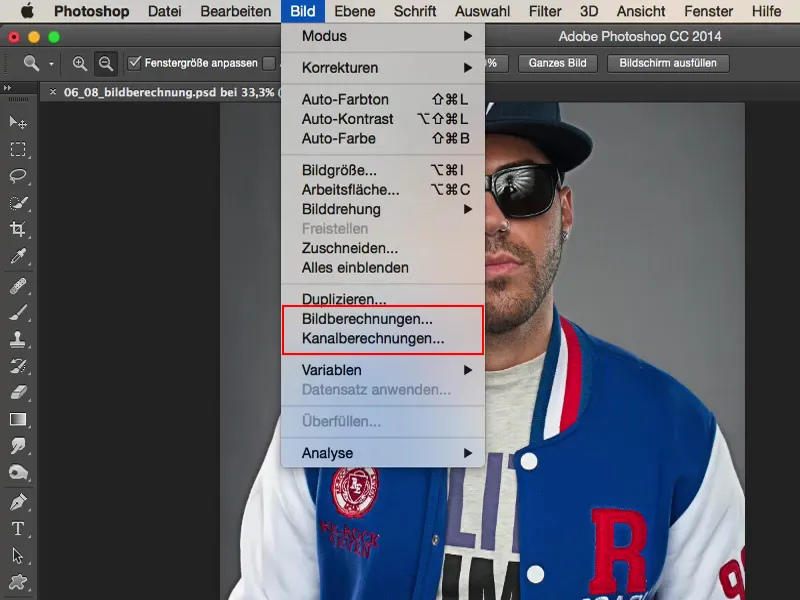This screenshot has height=600, width=800.
Task: Expand the Analyse submenu
Action: tap(383, 453)
